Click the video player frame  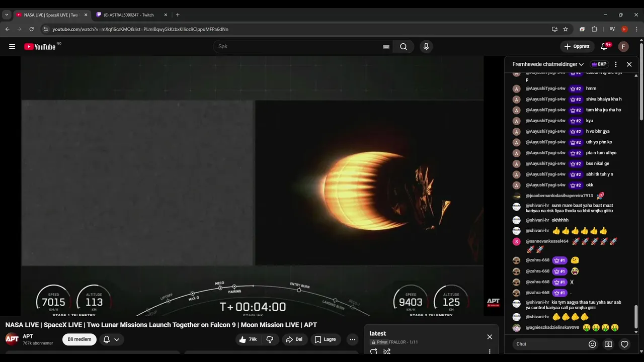coord(252,186)
